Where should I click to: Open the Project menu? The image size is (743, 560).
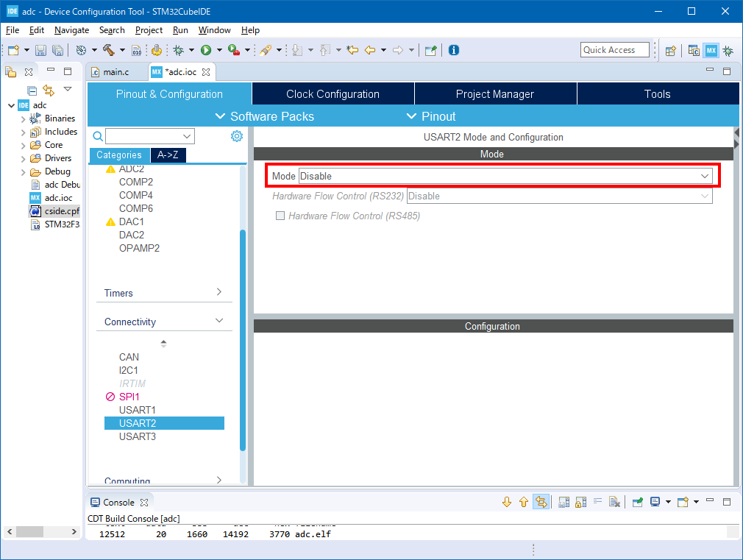(149, 30)
